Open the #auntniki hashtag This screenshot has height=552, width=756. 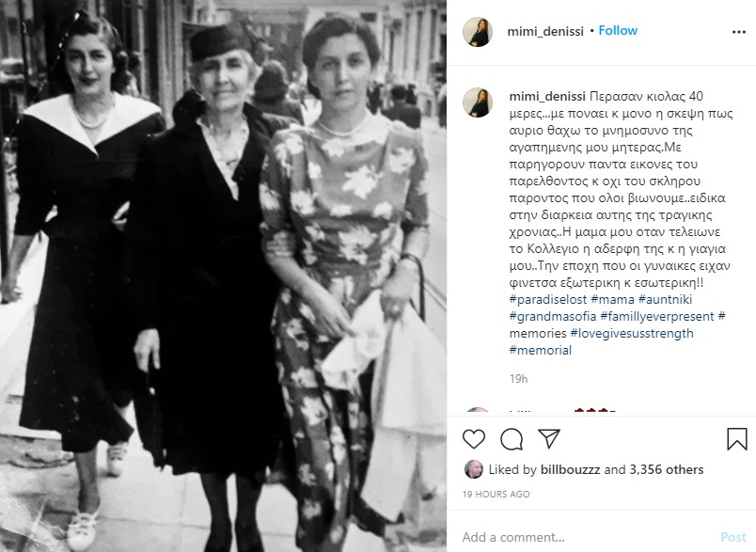(x=665, y=299)
